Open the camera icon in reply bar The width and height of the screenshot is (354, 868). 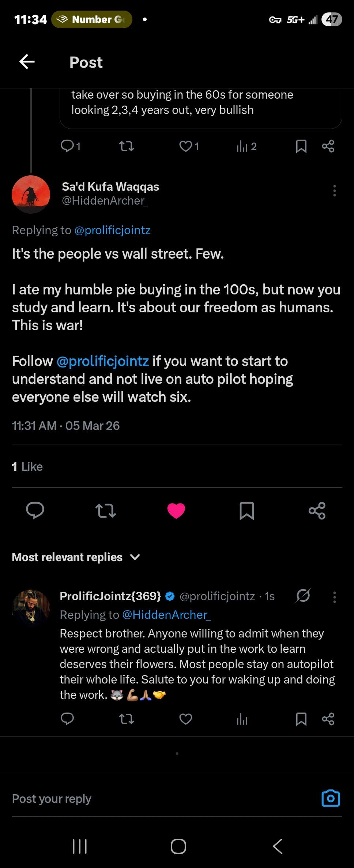331,798
